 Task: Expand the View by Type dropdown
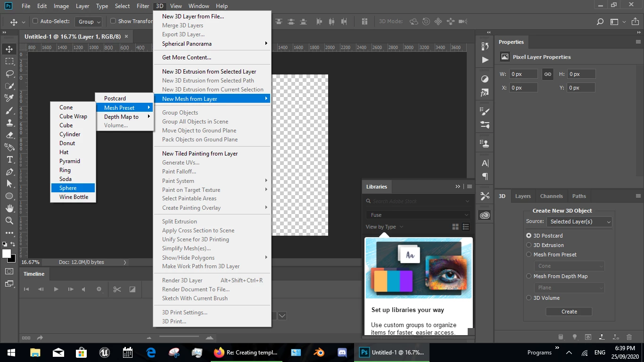coord(385,227)
